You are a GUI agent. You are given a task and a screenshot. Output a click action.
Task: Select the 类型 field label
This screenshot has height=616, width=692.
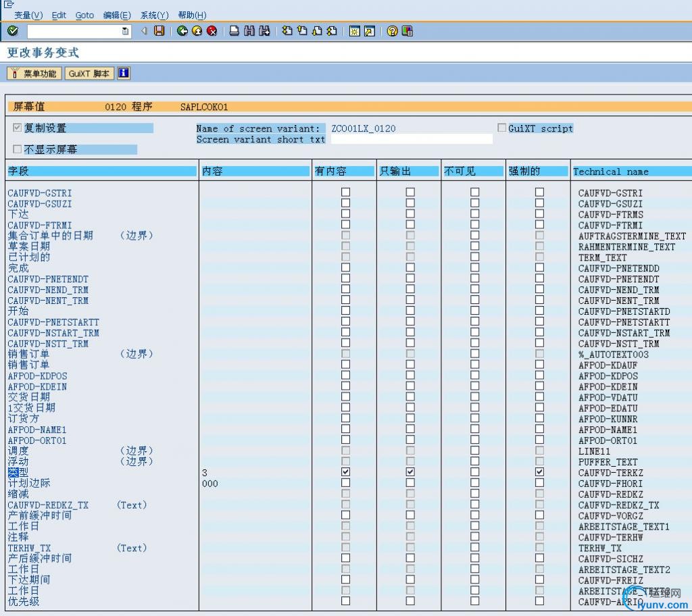pyautogui.click(x=18, y=472)
